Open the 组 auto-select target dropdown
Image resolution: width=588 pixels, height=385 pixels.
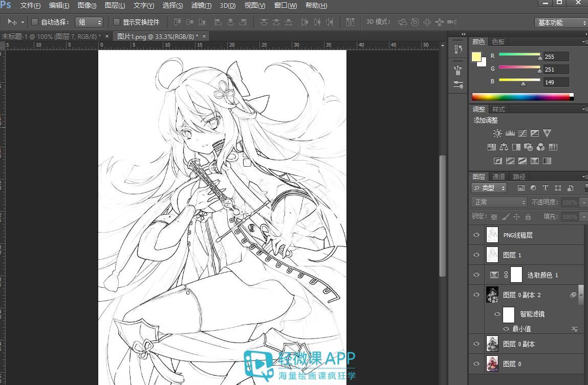click(89, 22)
